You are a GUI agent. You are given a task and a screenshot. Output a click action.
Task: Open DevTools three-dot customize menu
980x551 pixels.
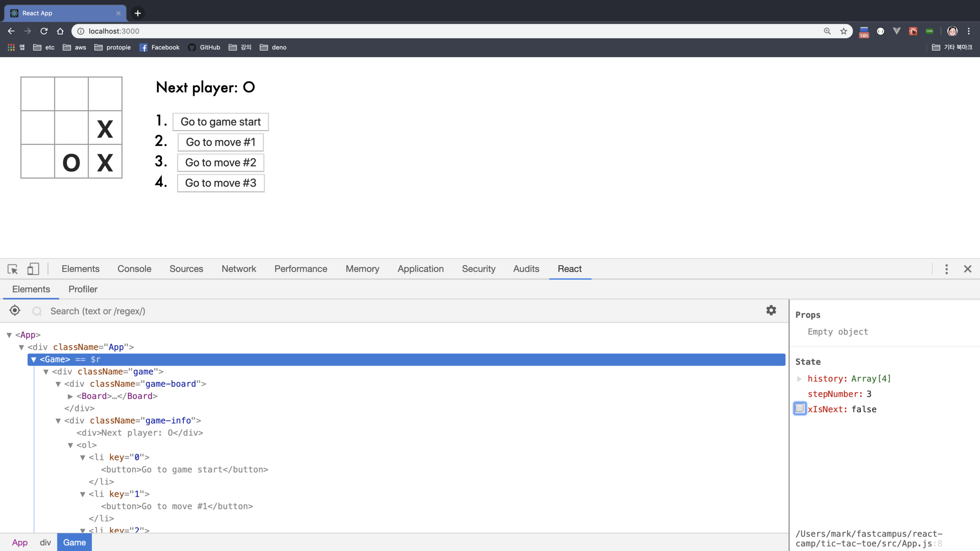tap(947, 269)
